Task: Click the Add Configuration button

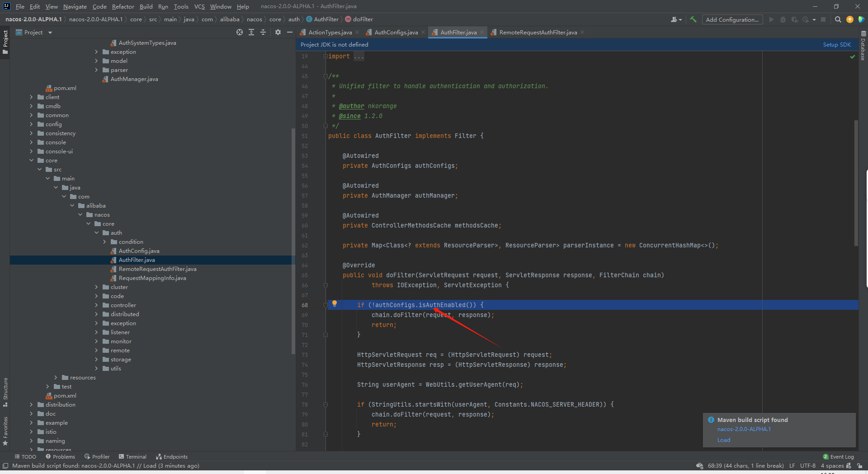Action: pyautogui.click(x=732, y=19)
